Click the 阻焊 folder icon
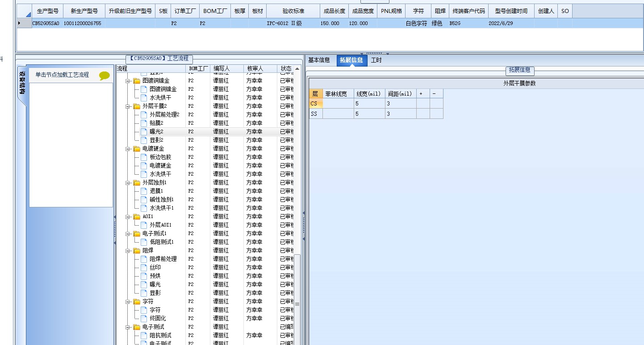 pyautogui.click(x=137, y=251)
